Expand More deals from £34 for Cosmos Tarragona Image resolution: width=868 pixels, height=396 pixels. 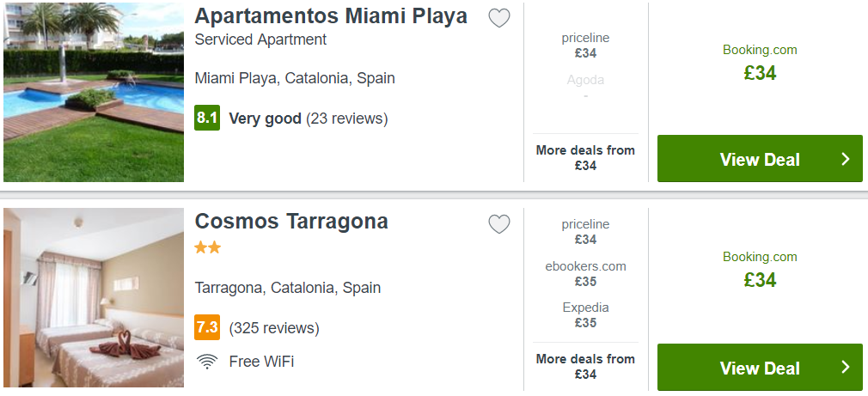(585, 366)
